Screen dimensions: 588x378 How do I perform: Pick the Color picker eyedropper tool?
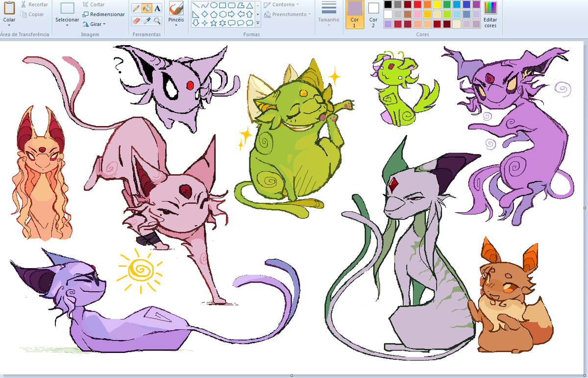[x=147, y=21]
